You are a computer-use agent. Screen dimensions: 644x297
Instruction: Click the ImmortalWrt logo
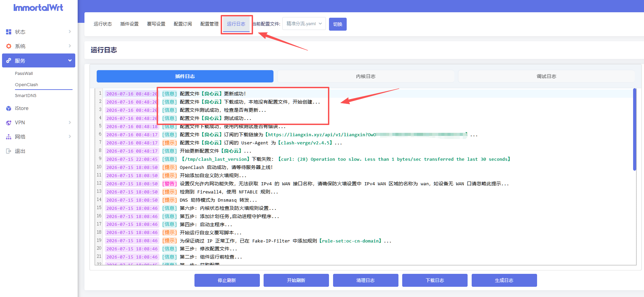(x=38, y=7)
